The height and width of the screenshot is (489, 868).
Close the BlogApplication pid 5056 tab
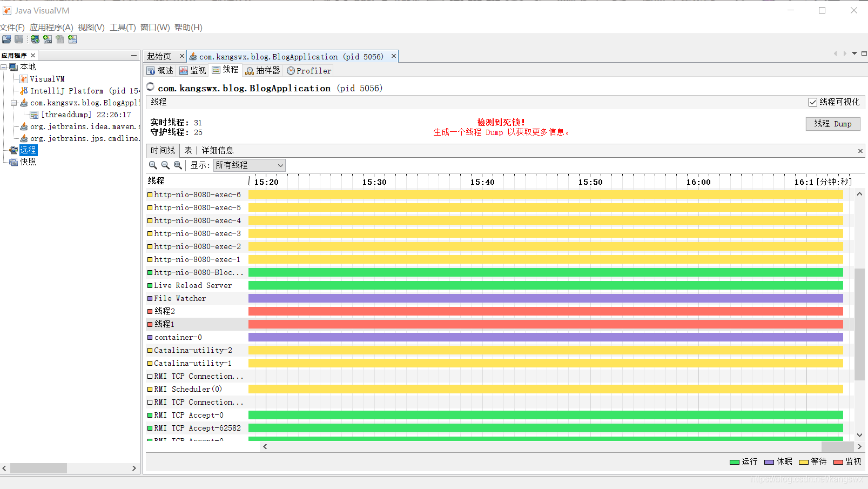(x=394, y=56)
